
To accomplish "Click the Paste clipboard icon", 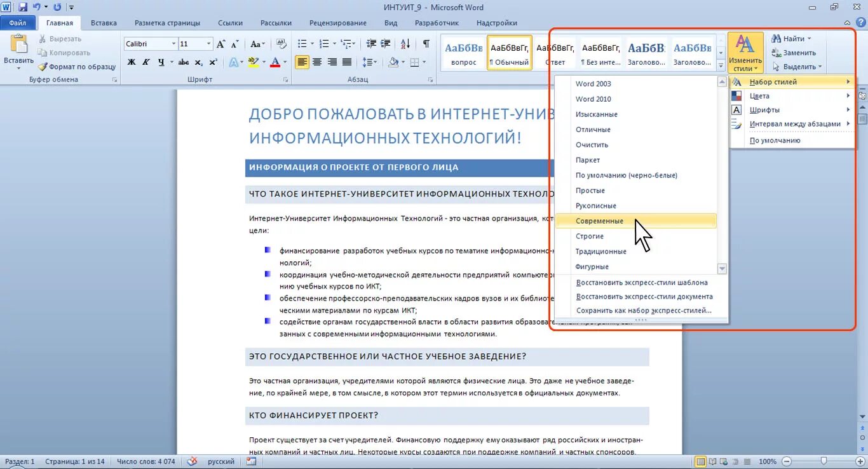I will (19, 44).
